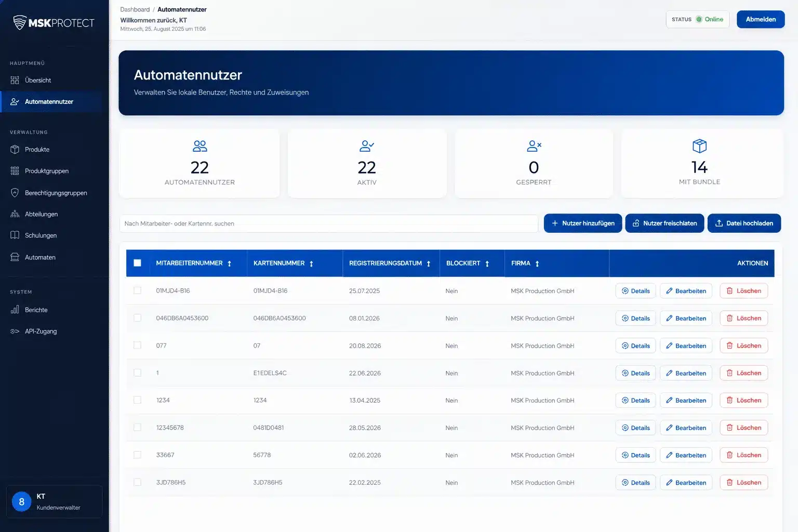Image resolution: width=798 pixels, height=532 pixels.
Task: Click Nutzer freischalten button
Action: pyautogui.click(x=664, y=223)
